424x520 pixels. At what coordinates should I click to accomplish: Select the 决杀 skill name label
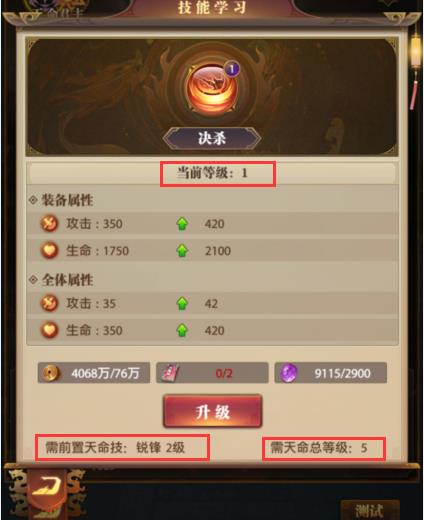click(212, 138)
